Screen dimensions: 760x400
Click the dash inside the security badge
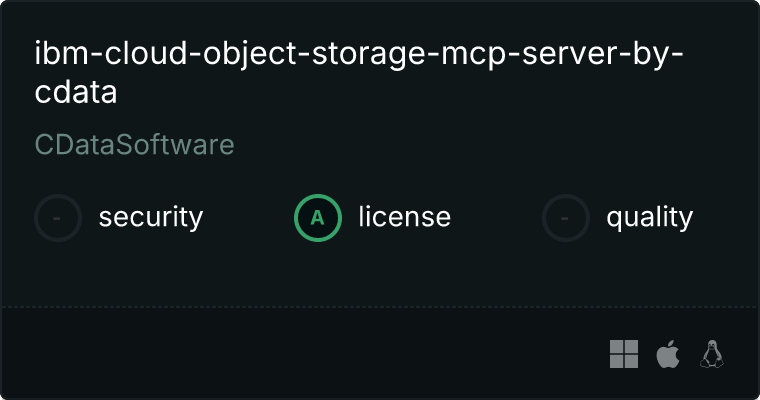point(58,218)
